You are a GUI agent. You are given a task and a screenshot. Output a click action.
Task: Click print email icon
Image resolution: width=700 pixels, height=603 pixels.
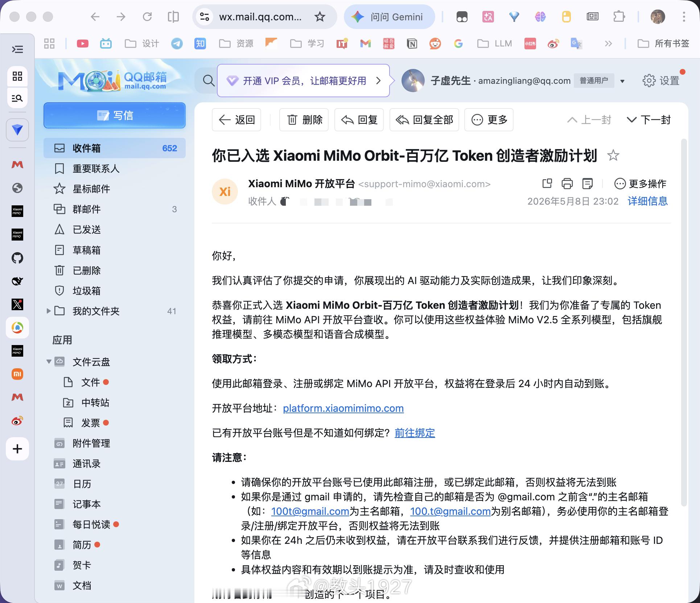[x=567, y=184]
